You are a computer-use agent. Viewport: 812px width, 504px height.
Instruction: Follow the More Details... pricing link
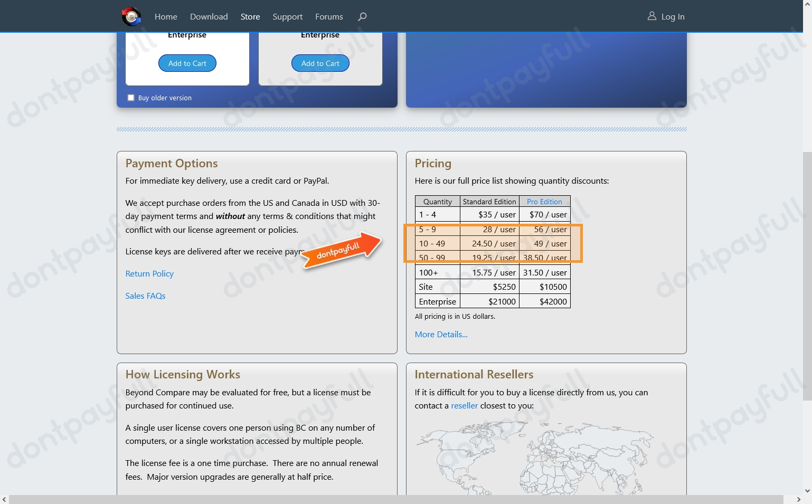point(441,334)
